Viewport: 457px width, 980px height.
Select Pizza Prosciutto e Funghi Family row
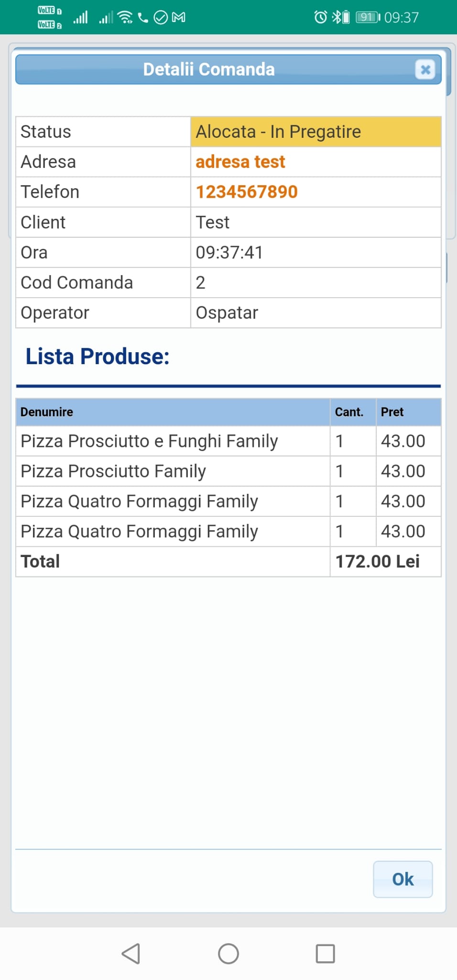[x=149, y=441]
